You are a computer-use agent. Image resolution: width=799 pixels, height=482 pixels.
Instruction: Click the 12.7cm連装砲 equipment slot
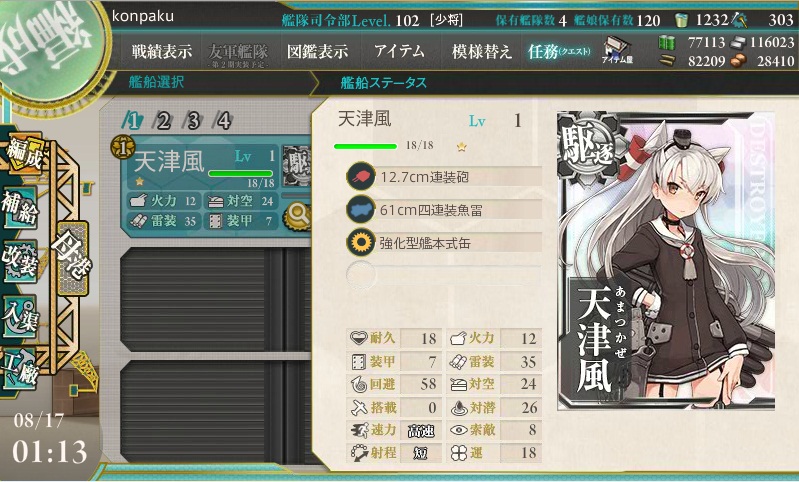click(443, 177)
